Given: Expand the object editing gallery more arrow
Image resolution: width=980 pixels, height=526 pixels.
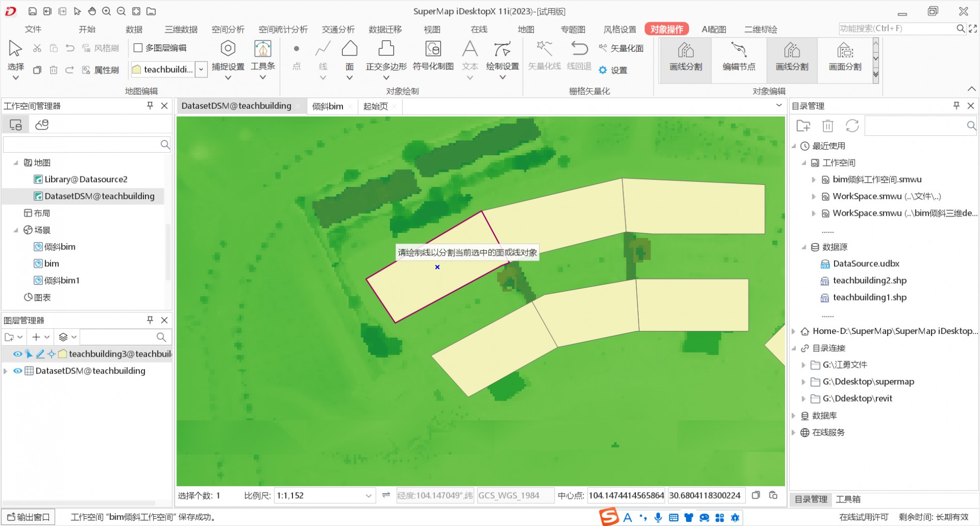Looking at the screenshot, I should coord(876,75).
